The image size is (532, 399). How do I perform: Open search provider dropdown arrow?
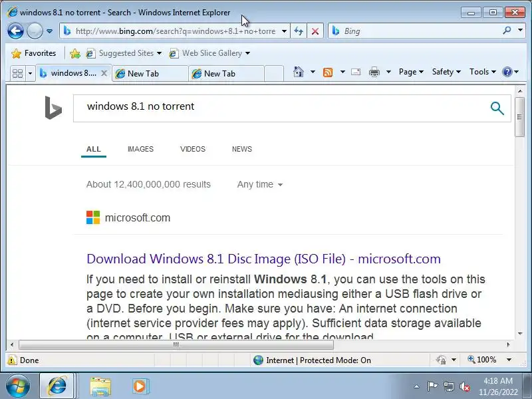click(x=521, y=30)
